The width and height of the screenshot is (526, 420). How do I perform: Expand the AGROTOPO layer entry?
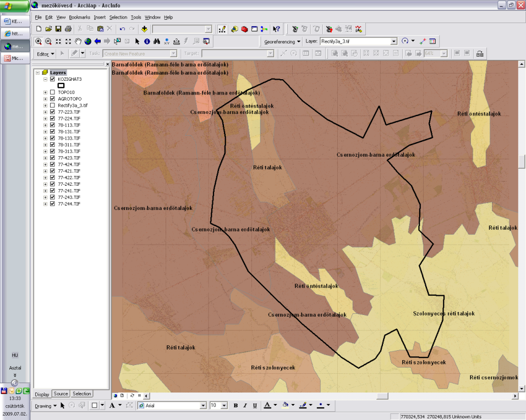click(x=45, y=99)
